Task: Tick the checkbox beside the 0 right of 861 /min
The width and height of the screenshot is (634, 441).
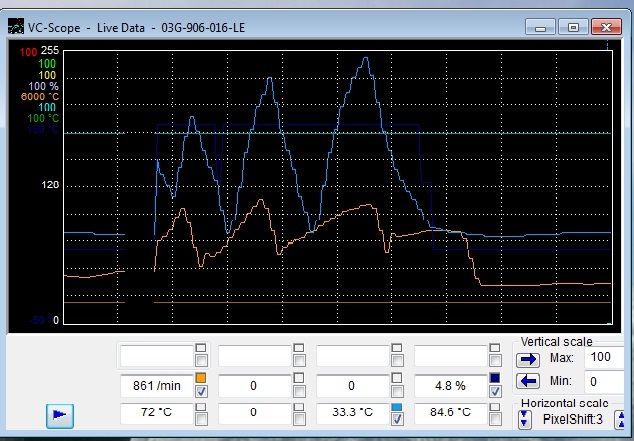Action: [299, 391]
